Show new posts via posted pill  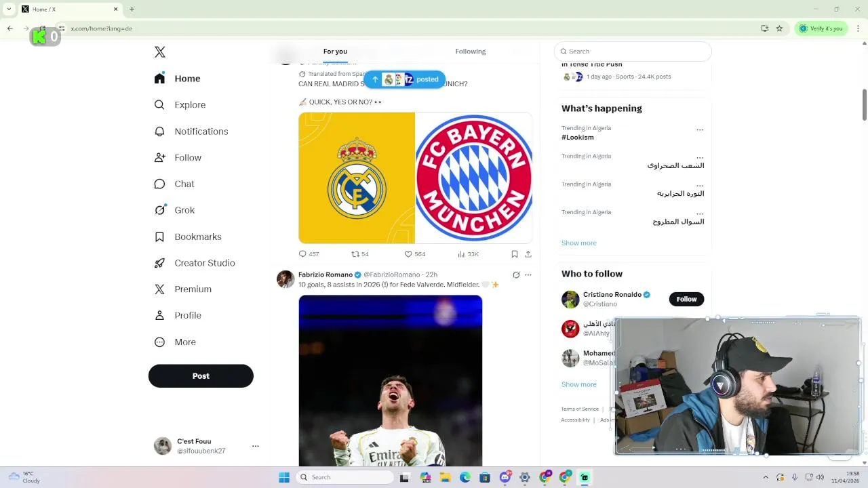[x=405, y=79]
